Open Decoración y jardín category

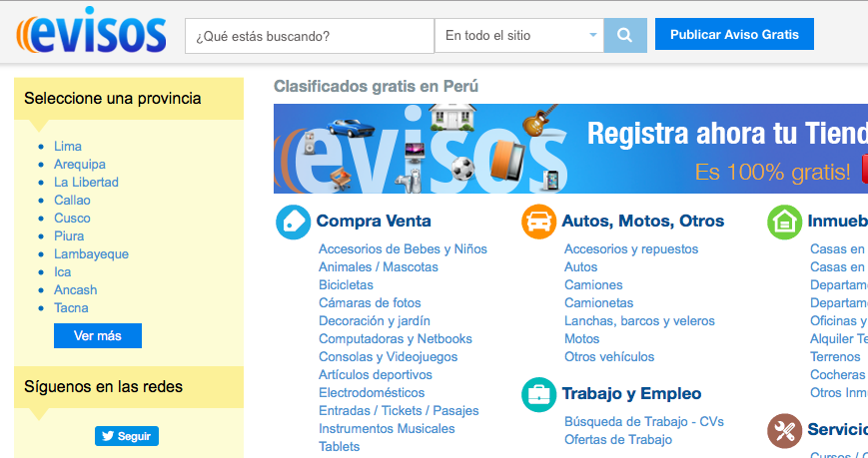pos(375,321)
